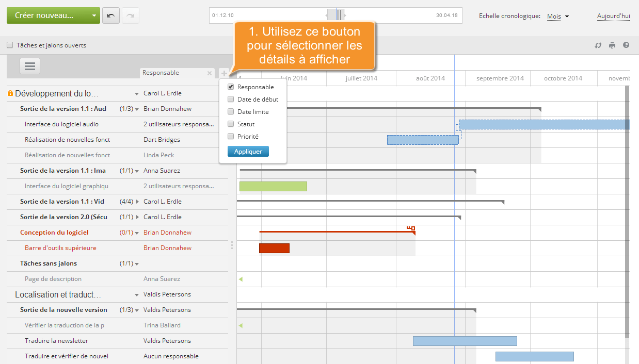Select the blue Réalisation de nouvelles fonct bar
This screenshot has height=364, width=639.
(423, 140)
